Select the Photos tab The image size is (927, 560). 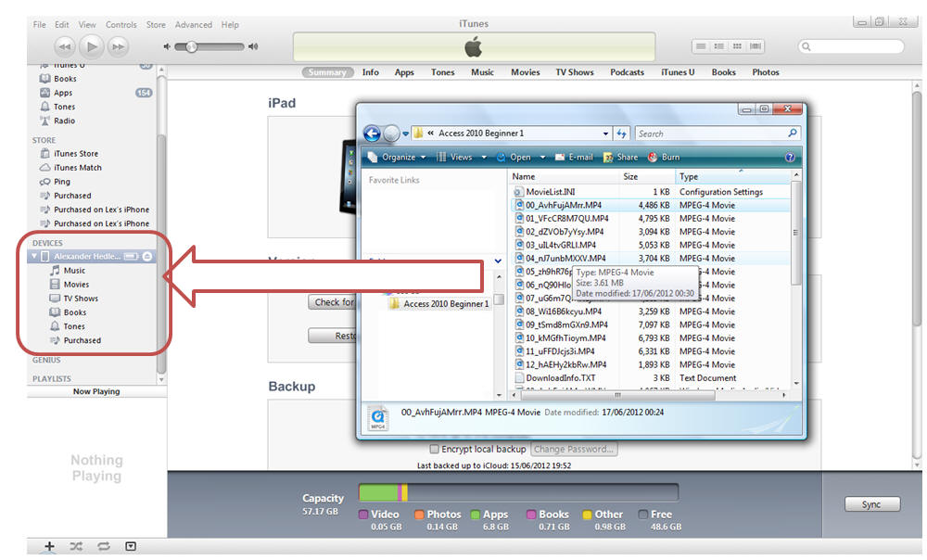[766, 72]
